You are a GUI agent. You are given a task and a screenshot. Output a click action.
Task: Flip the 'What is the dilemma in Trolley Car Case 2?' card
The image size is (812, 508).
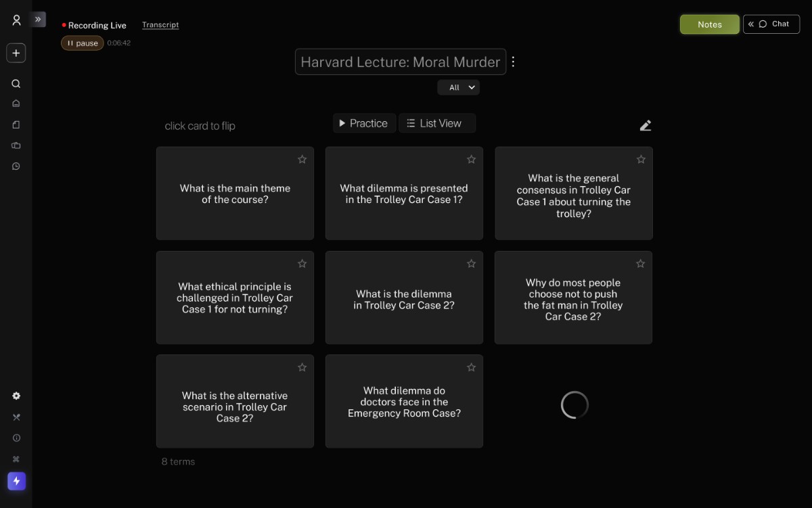404,298
